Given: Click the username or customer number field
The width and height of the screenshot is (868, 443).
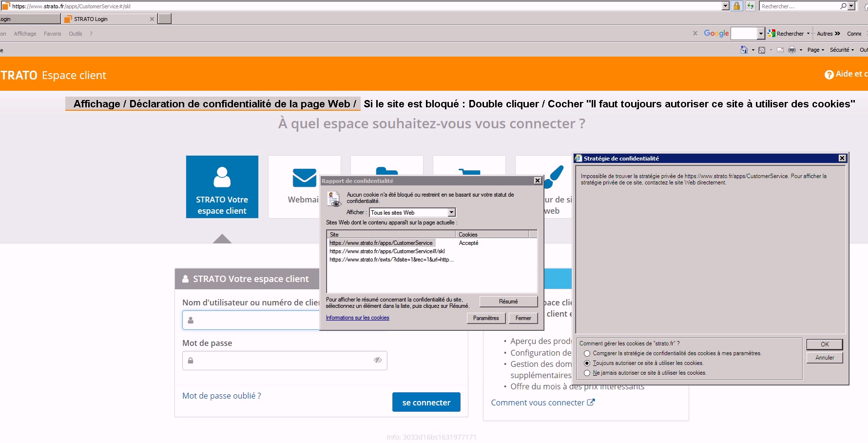Looking at the screenshot, I should (x=251, y=320).
